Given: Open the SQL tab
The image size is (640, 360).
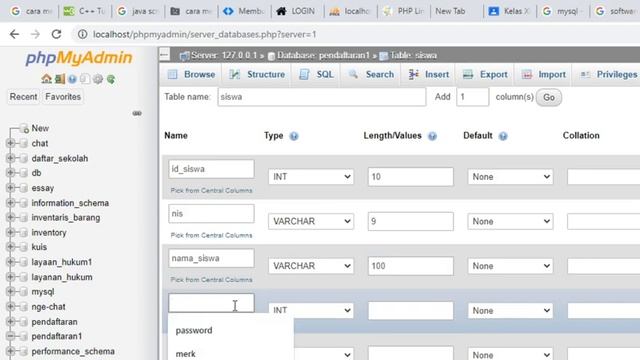Looking at the screenshot, I should point(317,75).
